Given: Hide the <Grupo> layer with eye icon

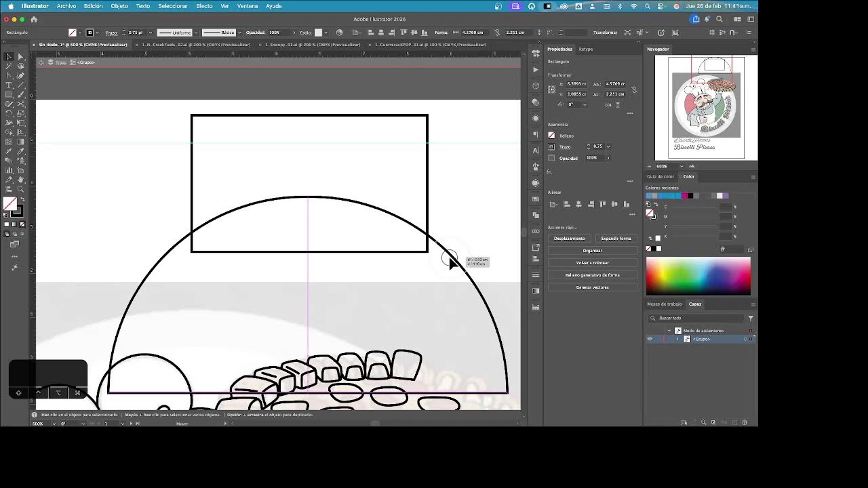Looking at the screenshot, I should (x=650, y=339).
